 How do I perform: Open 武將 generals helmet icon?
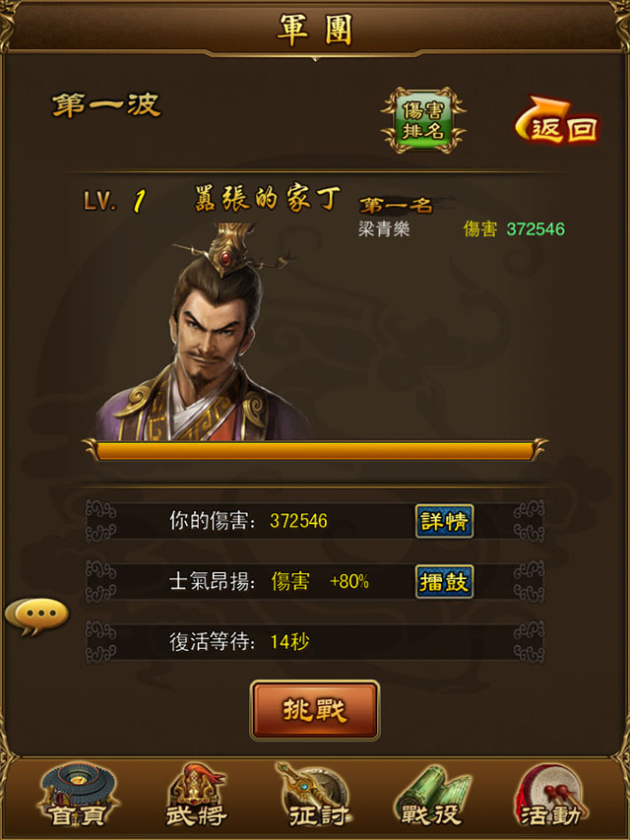point(196,796)
